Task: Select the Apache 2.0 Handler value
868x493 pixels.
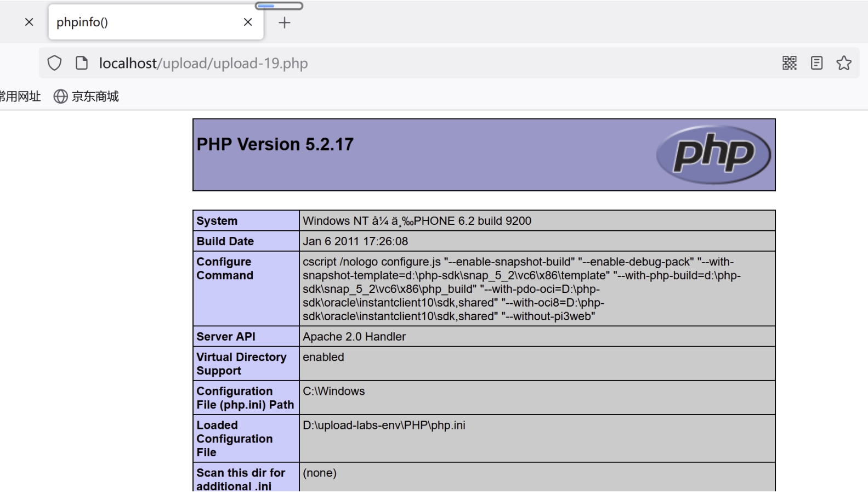Action: [354, 336]
